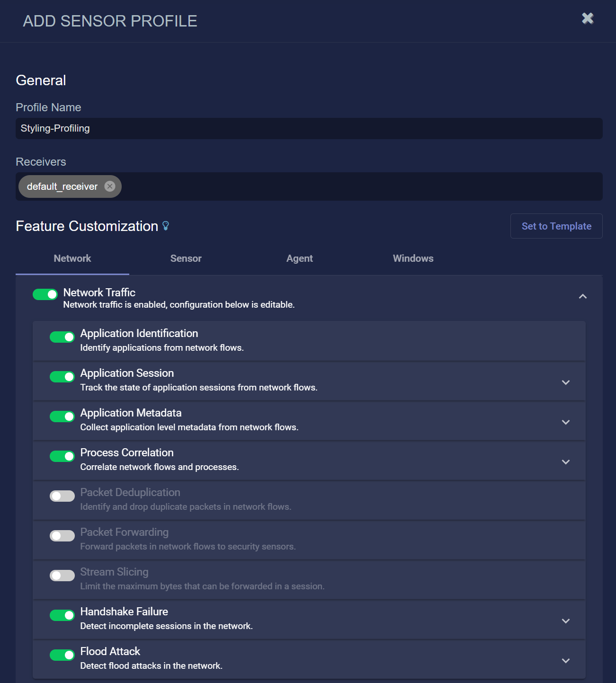The height and width of the screenshot is (683, 616).
Task: Enable Stream Slicing
Action: 62,575
